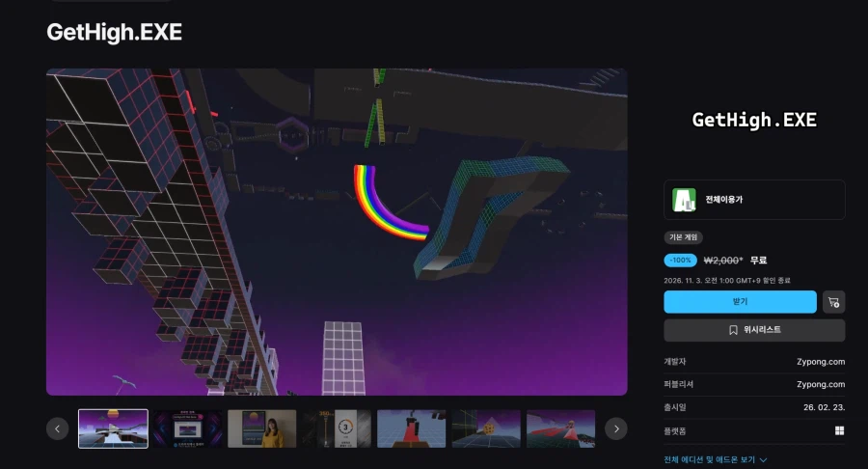
Task: Select last thumbnail with red ramp
Action: [x=560, y=428]
